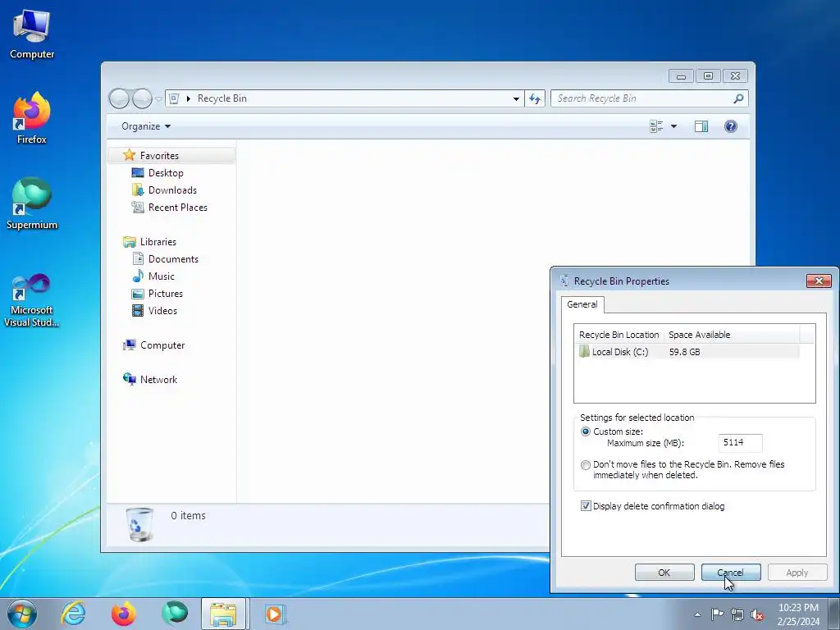
Task: Open the Supermium desktop shortcut
Action: [x=32, y=204]
